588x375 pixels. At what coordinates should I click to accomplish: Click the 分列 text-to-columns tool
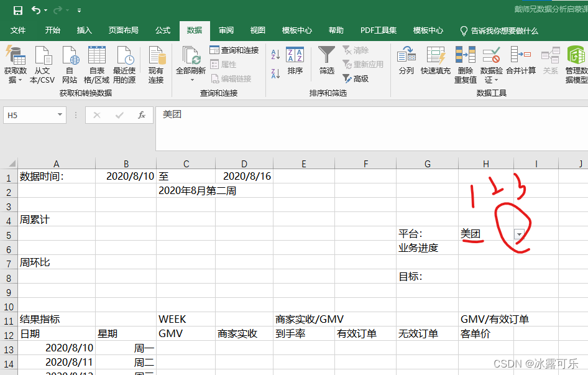coord(406,60)
